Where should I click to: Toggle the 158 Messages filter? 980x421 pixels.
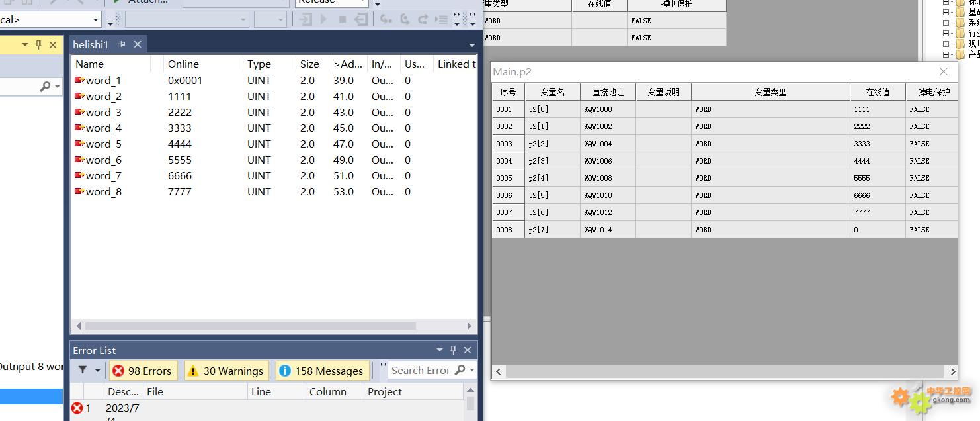(x=322, y=371)
